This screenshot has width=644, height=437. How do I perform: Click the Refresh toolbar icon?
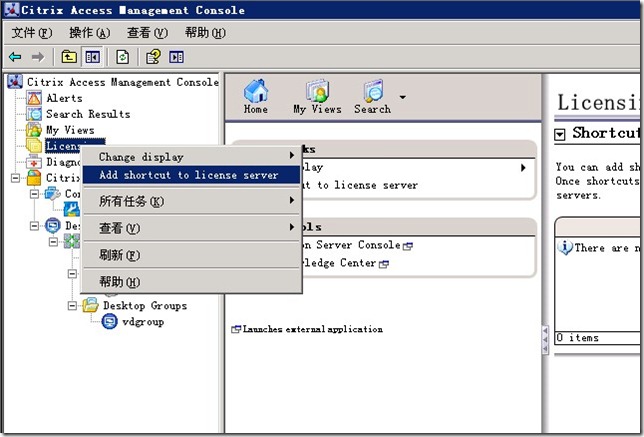pos(122,57)
